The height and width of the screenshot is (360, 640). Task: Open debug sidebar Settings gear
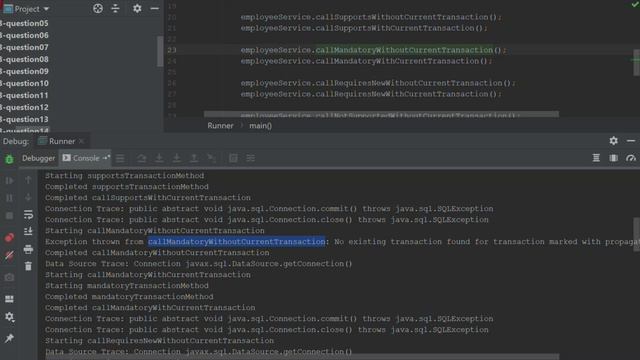(x=9, y=317)
